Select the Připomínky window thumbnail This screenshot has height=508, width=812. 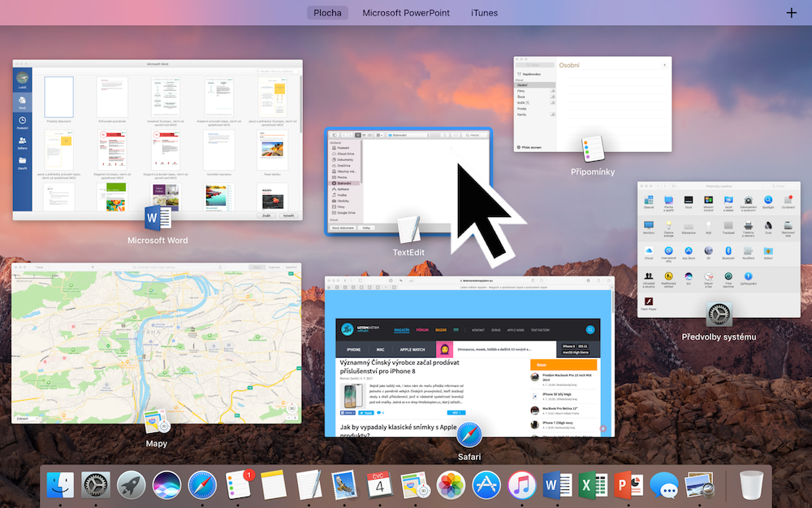[593, 104]
